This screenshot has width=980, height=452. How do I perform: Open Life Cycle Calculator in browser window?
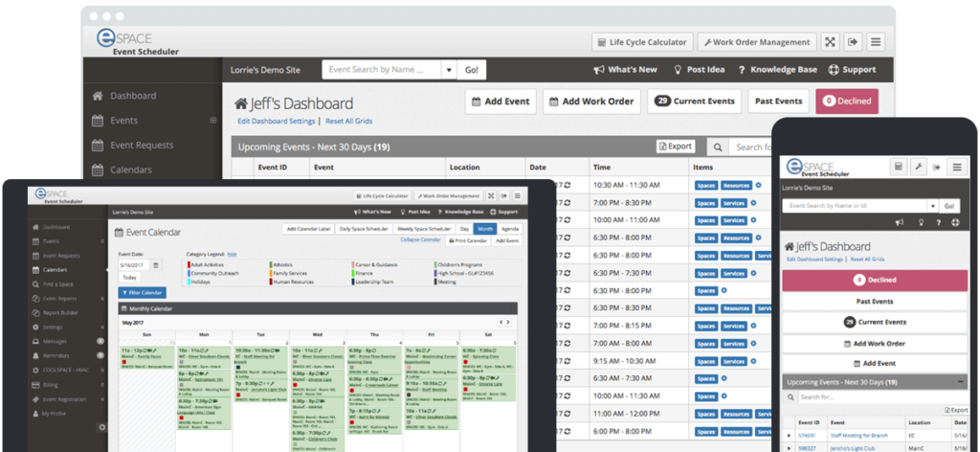tap(642, 42)
